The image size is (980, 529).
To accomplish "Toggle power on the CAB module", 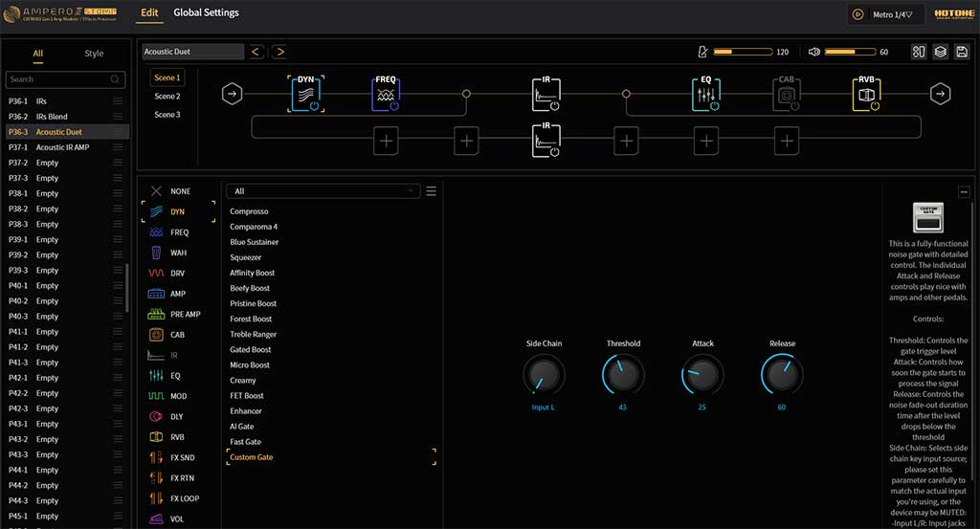I will point(795,106).
